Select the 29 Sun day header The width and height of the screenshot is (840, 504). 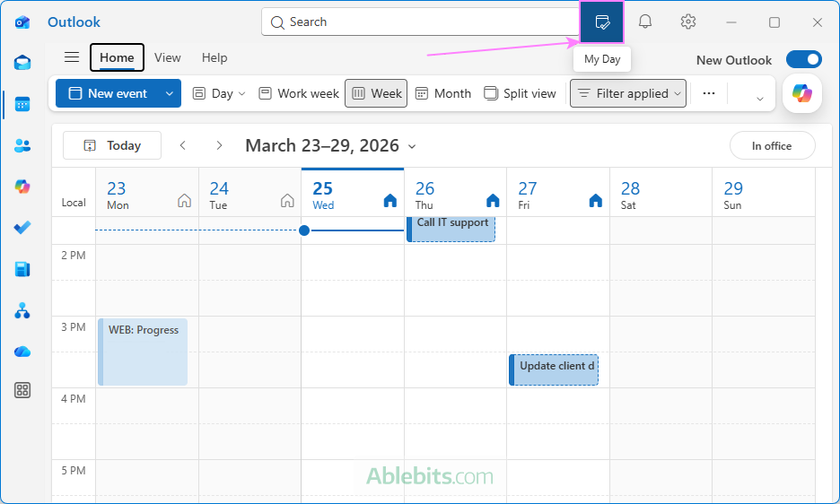tap(764, 194)
